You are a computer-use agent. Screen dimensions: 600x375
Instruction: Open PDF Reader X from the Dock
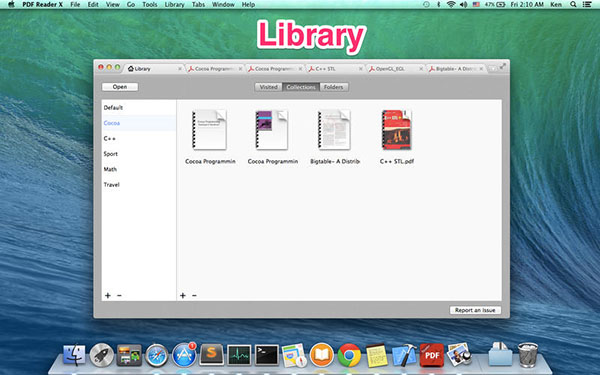[432, 355]
